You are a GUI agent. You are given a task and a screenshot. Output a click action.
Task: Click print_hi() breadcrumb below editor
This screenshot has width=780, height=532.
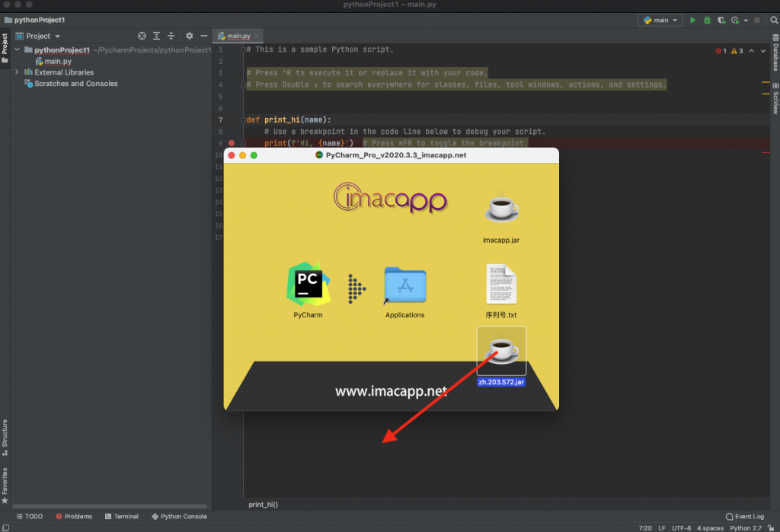point(263,504)
